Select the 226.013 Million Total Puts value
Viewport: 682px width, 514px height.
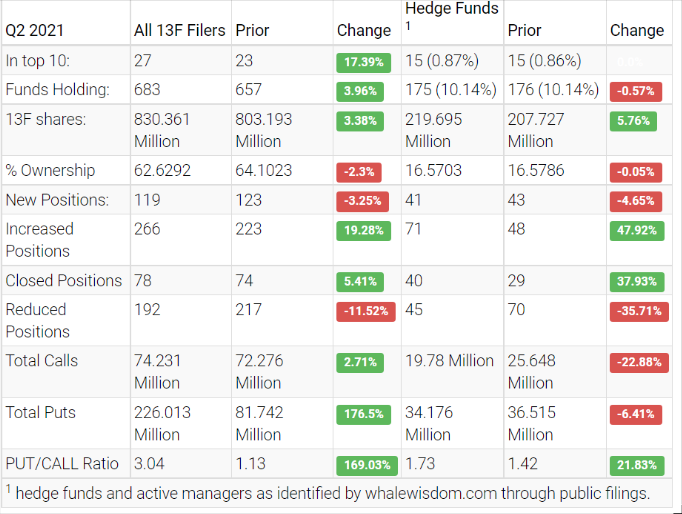[x=162, y=423]
